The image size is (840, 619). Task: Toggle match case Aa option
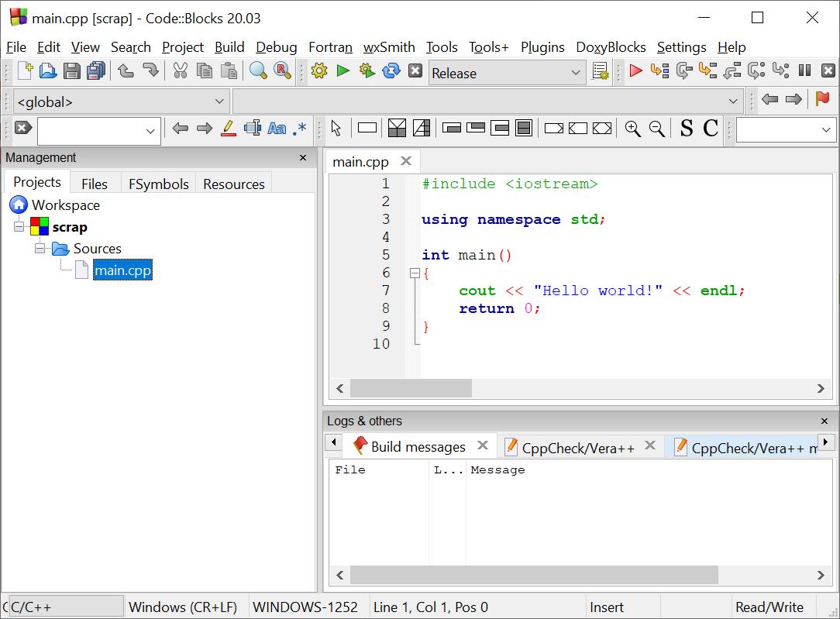tap(277, 129)
